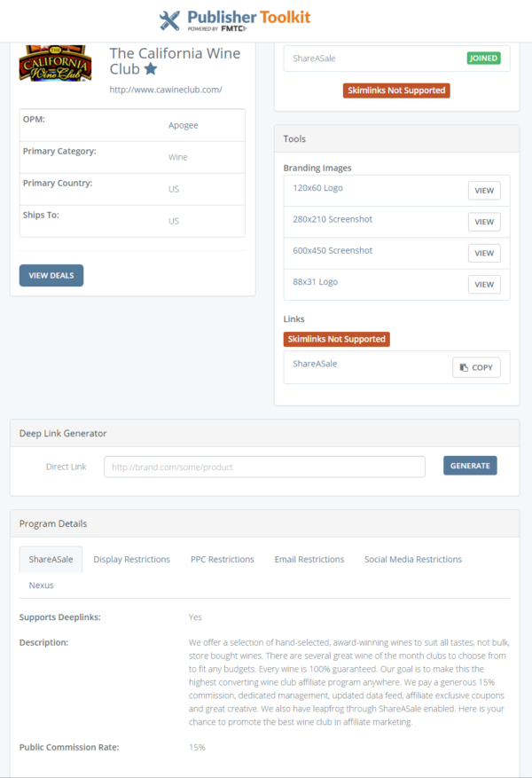Open the Email Restrictions tab
The image size is (532, 778).
(309, 559)
